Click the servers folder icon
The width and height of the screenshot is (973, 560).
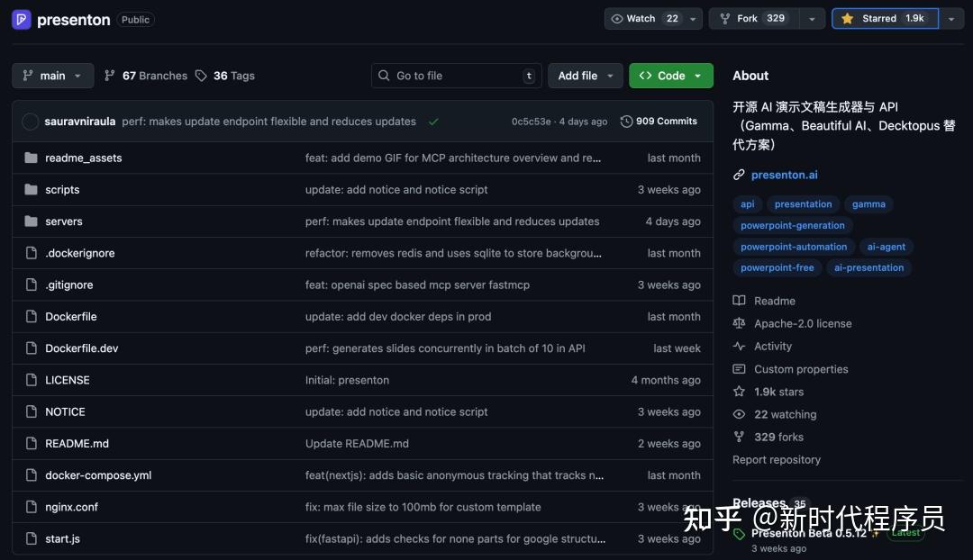[31, 221]
